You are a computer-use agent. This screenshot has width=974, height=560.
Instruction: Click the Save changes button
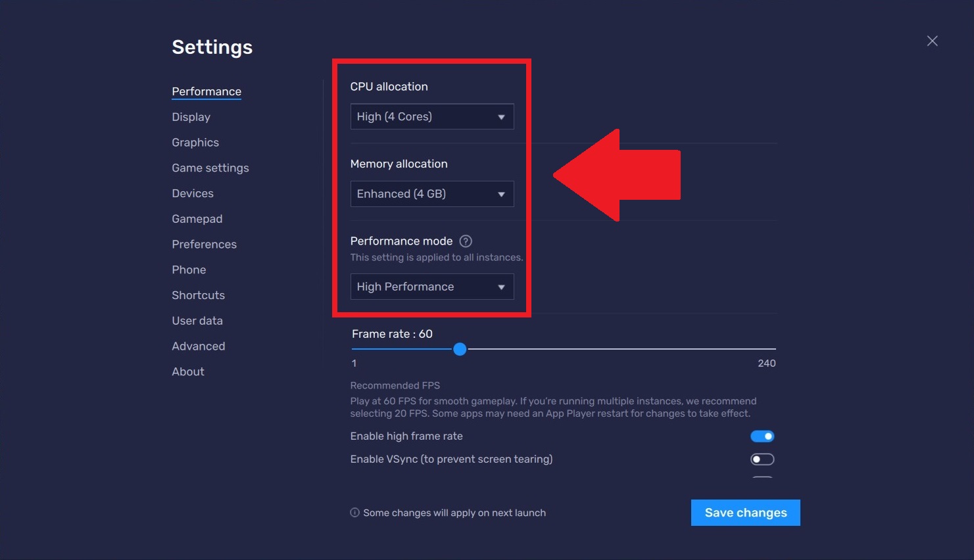click(x=745, y=512)
